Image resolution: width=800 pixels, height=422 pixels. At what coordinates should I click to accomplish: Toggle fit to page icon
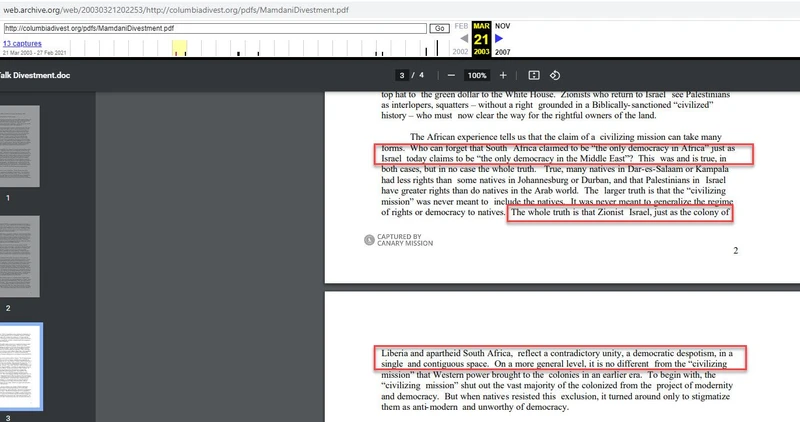click(534, 76)
